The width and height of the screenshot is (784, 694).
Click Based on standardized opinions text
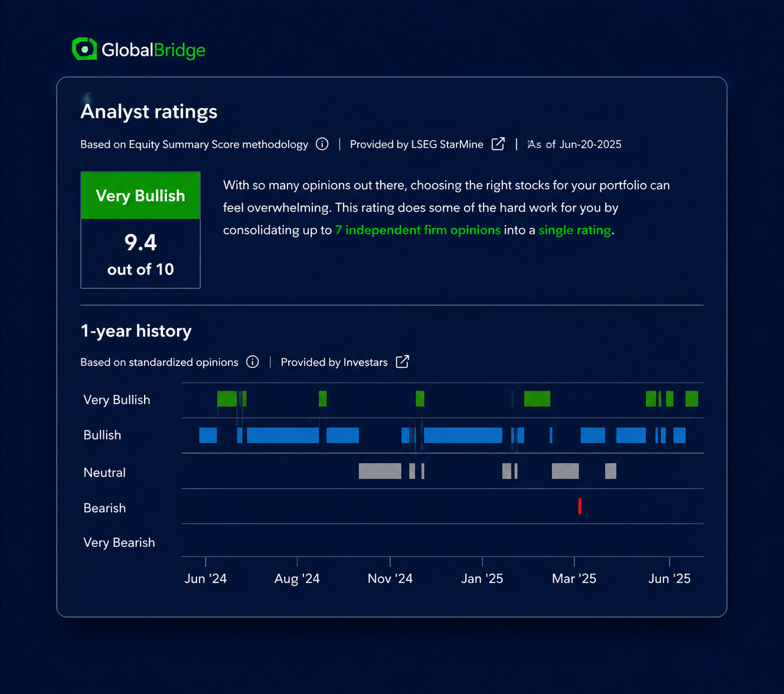click(x=159, y=362)
